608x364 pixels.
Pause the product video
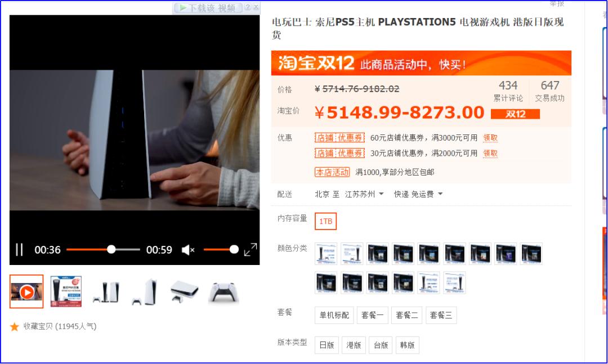[x=19, y=250]
